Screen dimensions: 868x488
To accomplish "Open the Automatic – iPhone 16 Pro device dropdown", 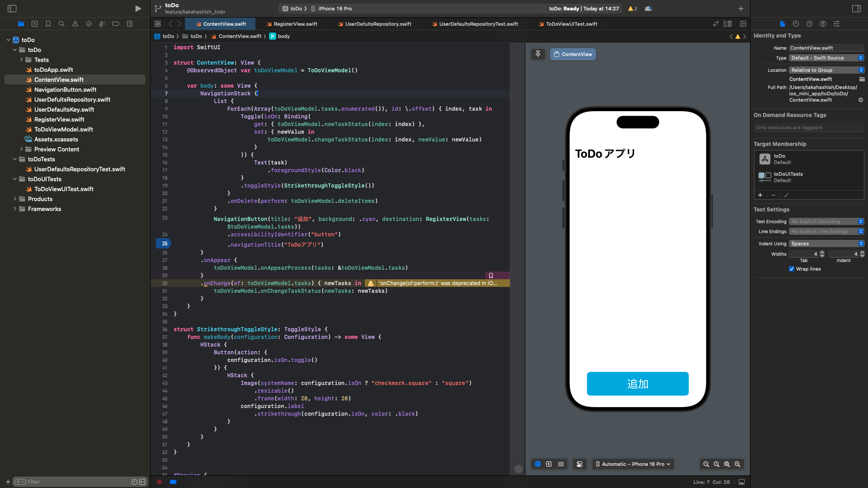I will [x=632, y=464].
